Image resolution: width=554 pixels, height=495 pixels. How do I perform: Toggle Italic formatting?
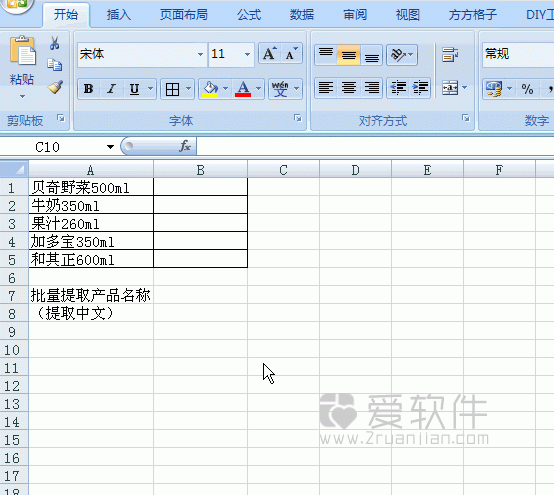coord(112,88)
